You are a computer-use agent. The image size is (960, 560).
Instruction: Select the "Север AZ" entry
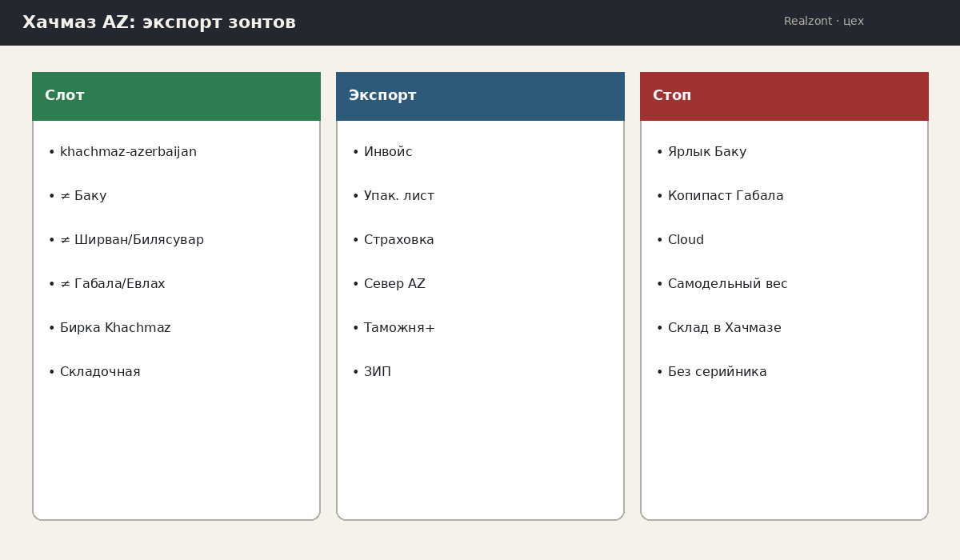coord(389,284)
